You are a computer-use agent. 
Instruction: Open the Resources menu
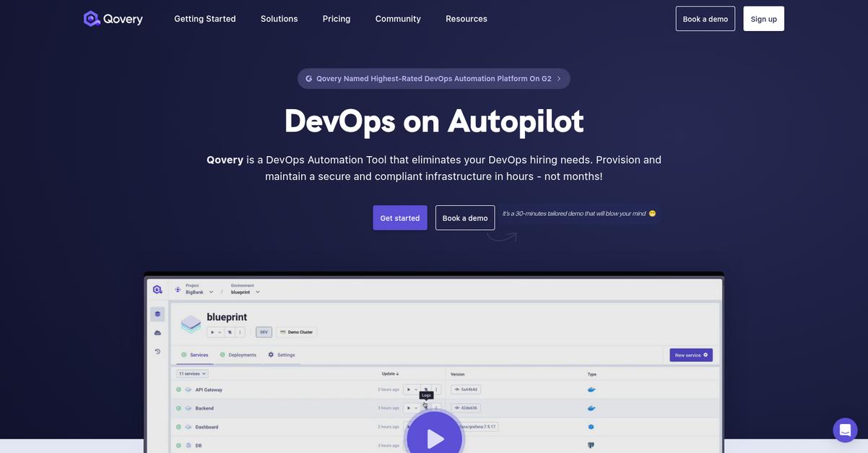click(x=466, y=19)
